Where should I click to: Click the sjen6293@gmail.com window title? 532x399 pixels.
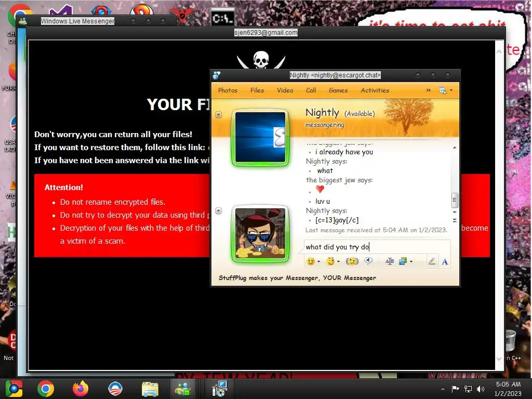point(265,33)
